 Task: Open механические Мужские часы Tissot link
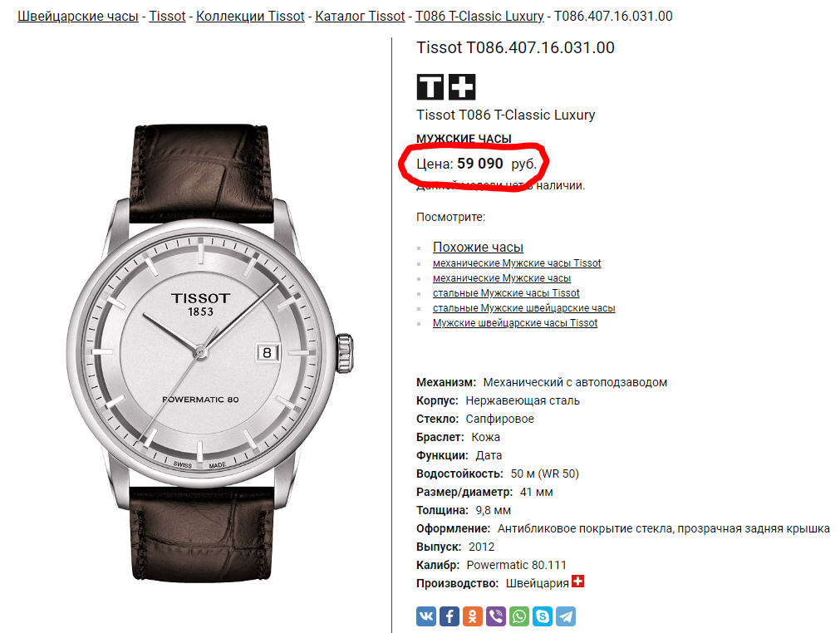pyautogui.click(x=517, y=263)
